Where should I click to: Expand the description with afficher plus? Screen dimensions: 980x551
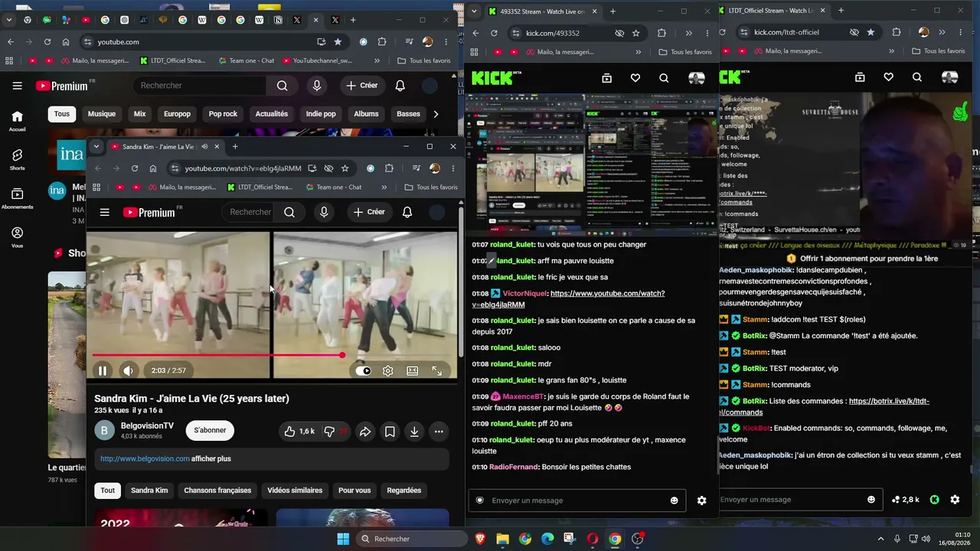coord(211,459)
